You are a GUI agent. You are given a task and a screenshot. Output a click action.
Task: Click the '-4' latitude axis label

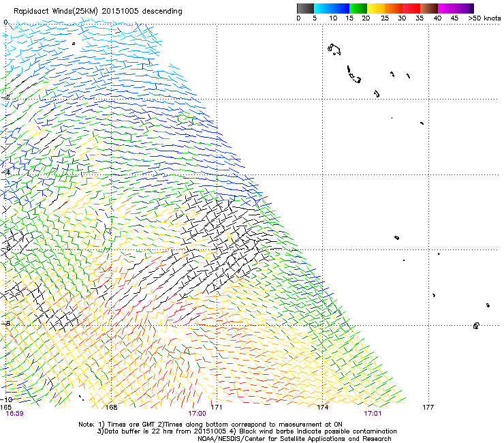point(5,172)
